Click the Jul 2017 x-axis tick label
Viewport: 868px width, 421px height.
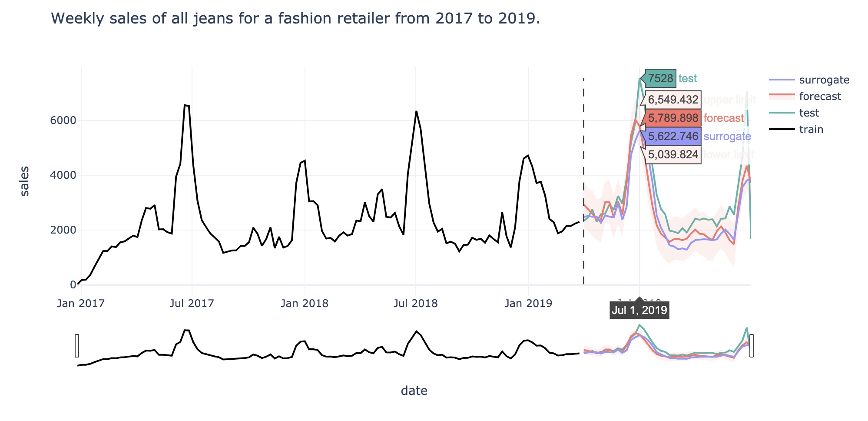[x=192, y=304]
